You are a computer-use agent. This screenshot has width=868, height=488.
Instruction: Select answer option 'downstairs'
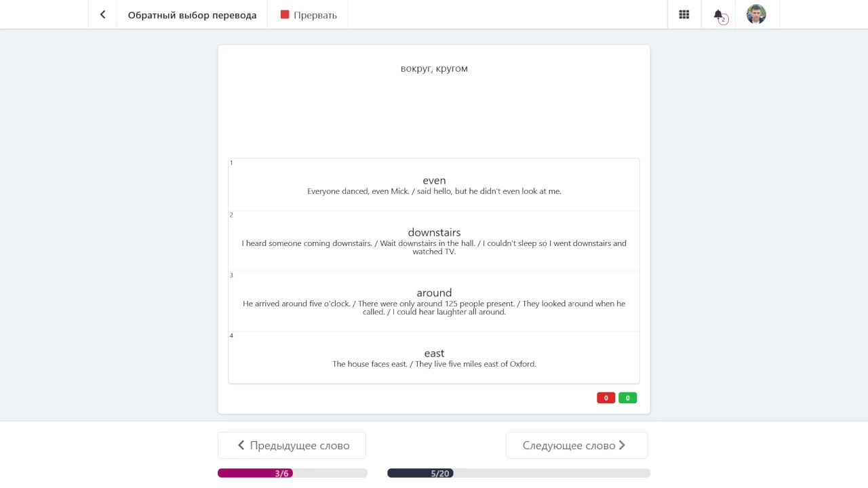pos(434,241)
